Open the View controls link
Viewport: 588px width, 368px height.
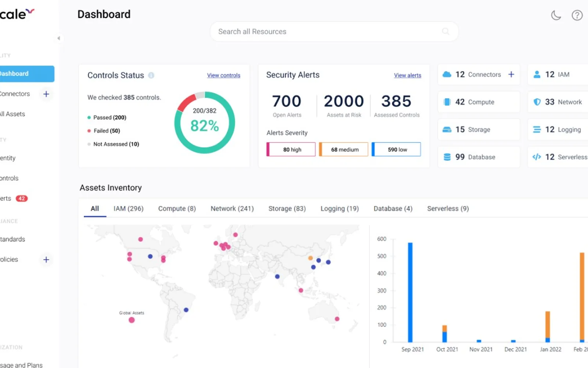(223, 75)
